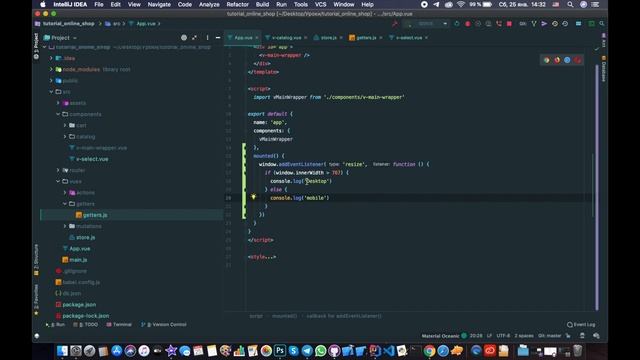Open the Version Control tool window
Image resolution: width=640 pixels, height=360 pixels.
coord(164,324)
